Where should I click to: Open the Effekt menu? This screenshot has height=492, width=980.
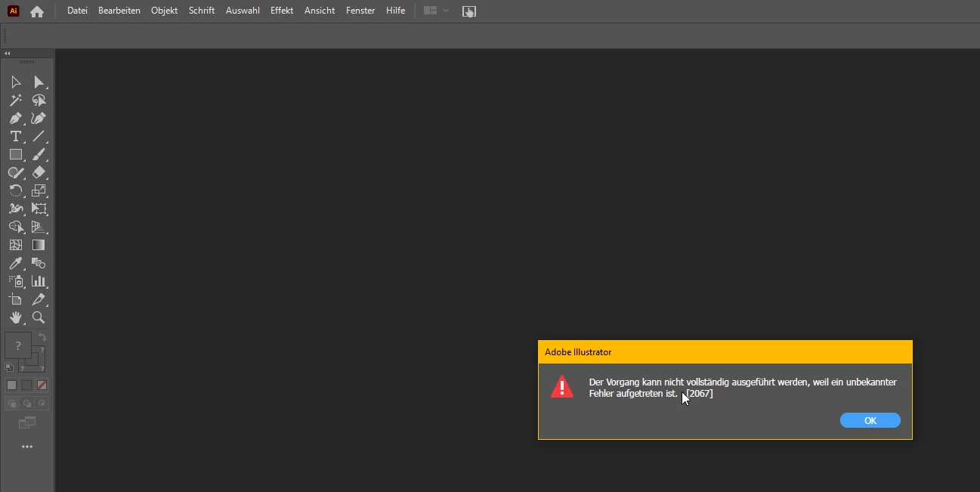pyautogui.click(x=282, y=11)
